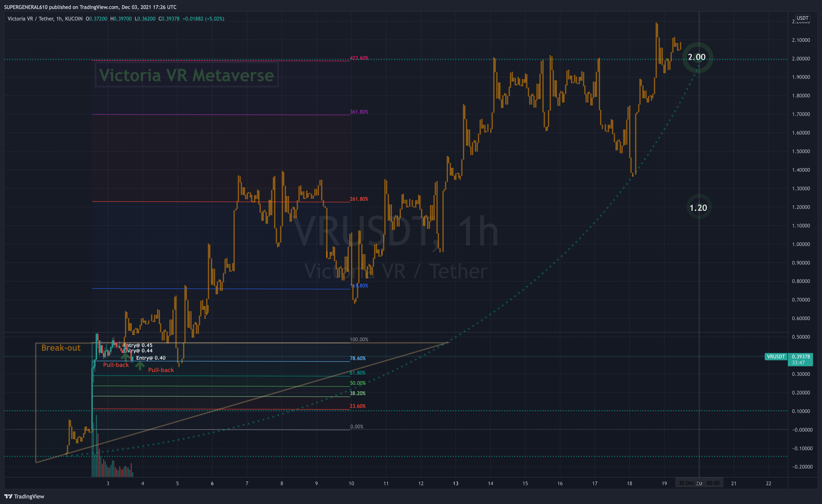The image size is (822, 504).
Task: Select the Victoria VR Metaverse text box
Action: pyautogui.click(x=186, y=75)
